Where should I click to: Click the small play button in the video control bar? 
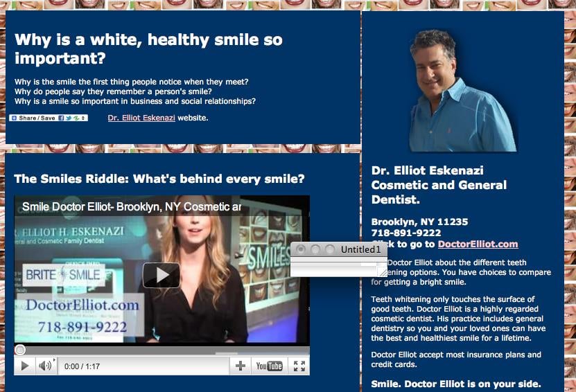(25, 366)
